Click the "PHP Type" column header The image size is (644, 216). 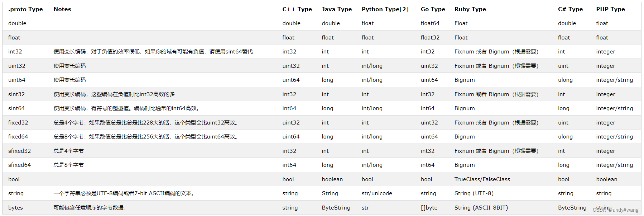tap(610, 9)
